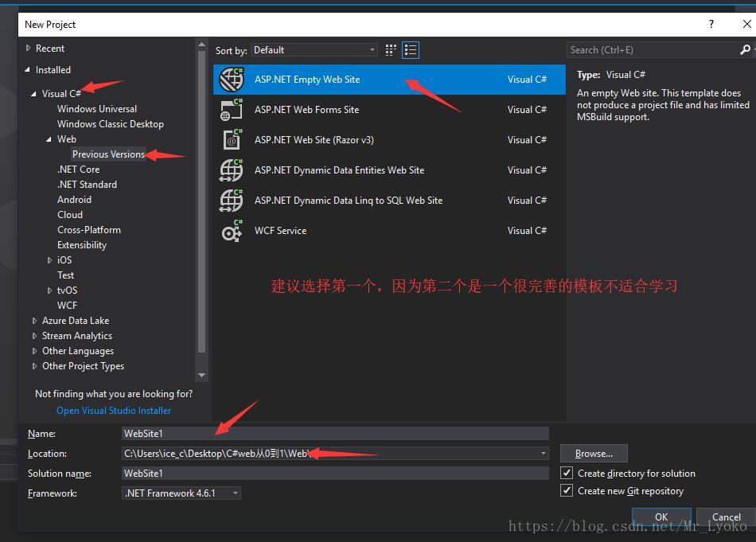Select the .NET Core category
Image resolution: width=756 pixels, height=542 pixels.
click(x=79, y=170)
